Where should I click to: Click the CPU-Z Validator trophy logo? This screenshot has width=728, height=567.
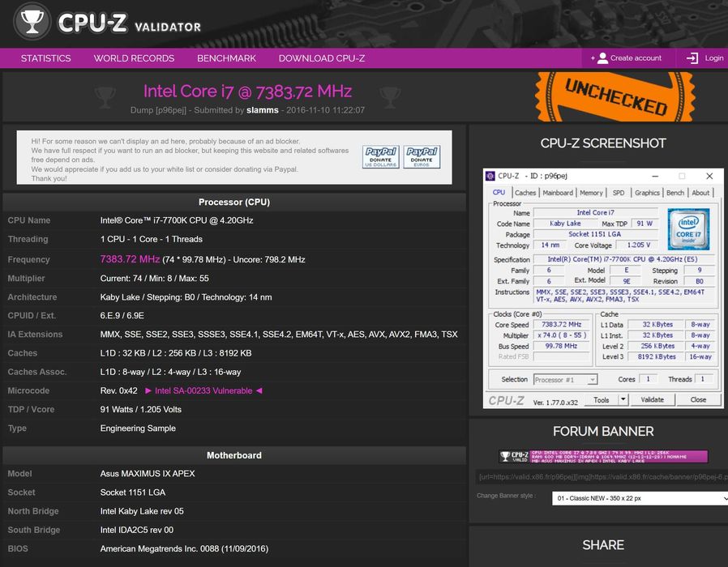click(32, 22)
